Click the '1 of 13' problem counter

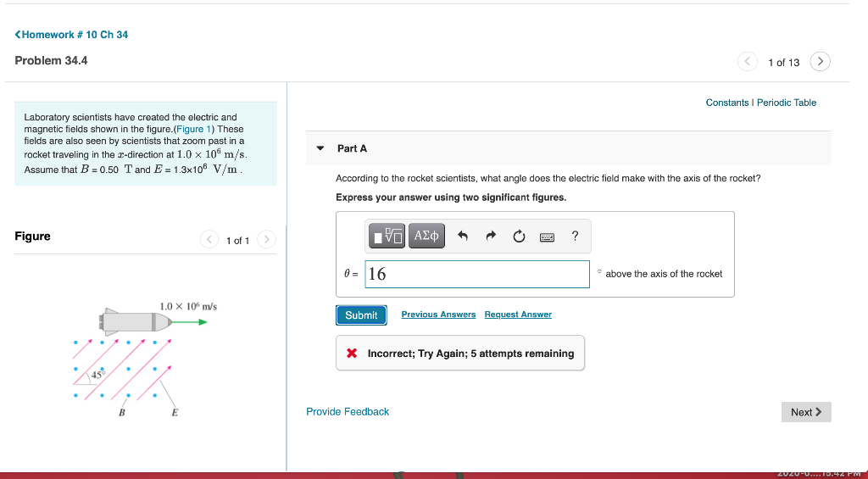pyautogui.click(x=784, y=63)
